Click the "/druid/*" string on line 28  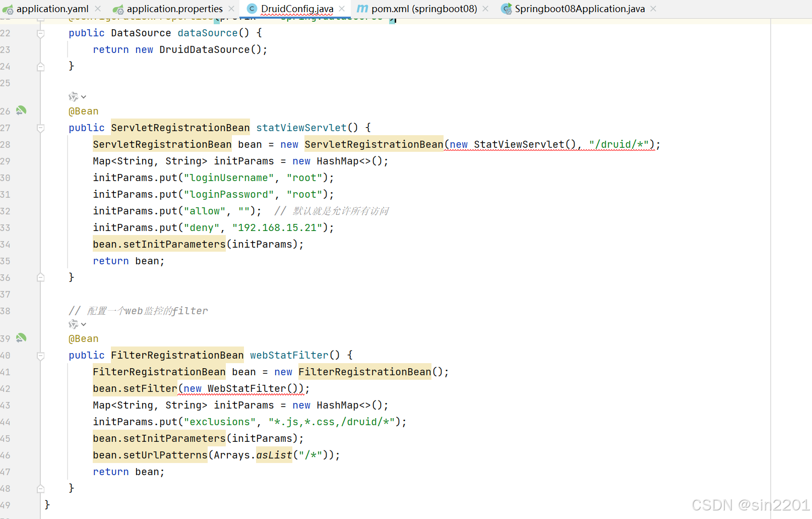tap(618, 144)
